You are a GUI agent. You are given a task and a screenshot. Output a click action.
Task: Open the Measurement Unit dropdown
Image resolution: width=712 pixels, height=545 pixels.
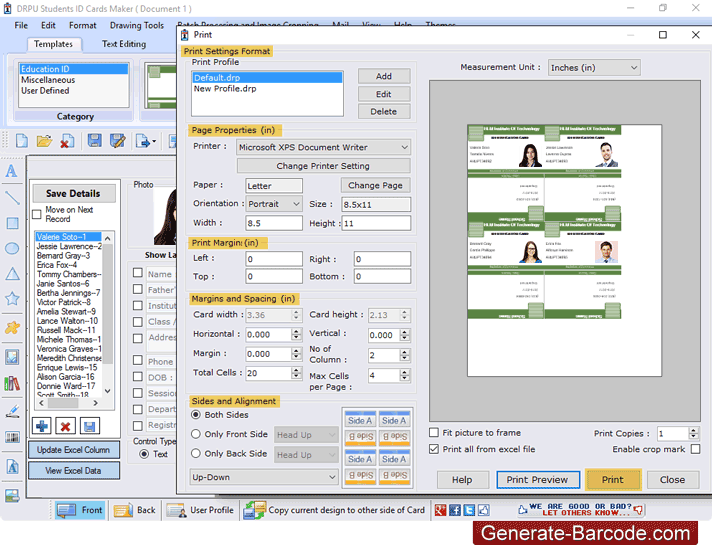[x=594, y=68]
